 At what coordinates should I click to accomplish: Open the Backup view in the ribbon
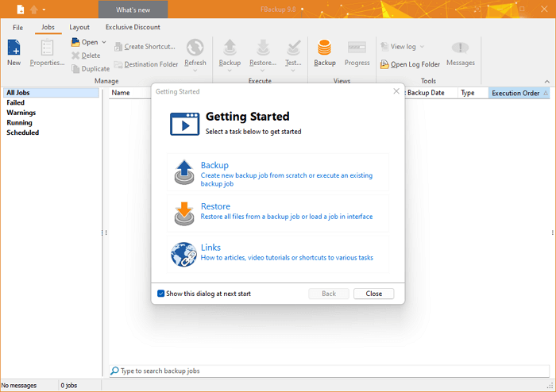pos(324,49)
